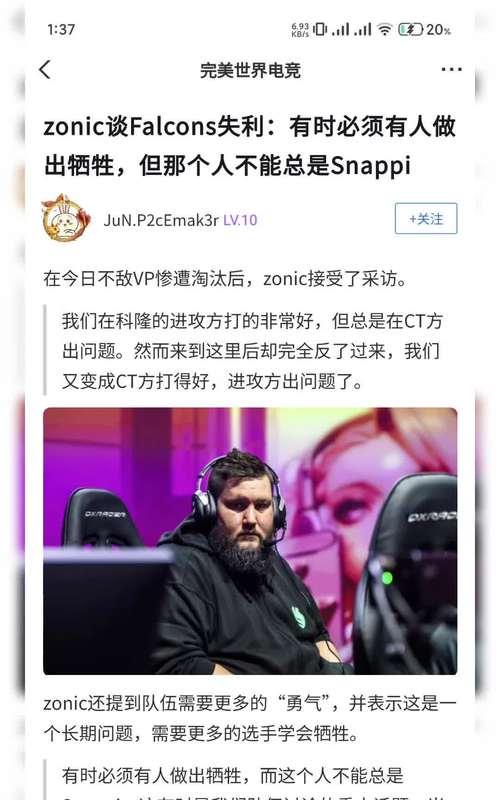Tap the vibrate mode status icon
Viewport: 500px width, 800px height.
click(320, 29)
